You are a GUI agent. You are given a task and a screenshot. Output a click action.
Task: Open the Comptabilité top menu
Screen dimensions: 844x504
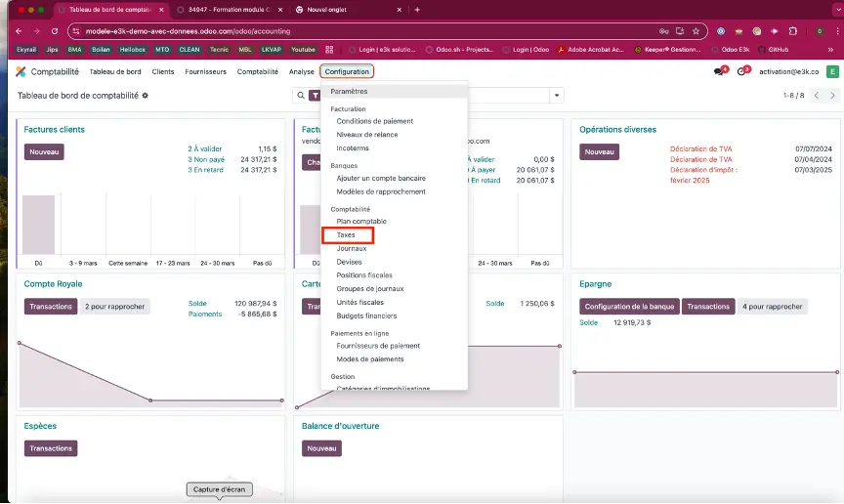(257, 71)
